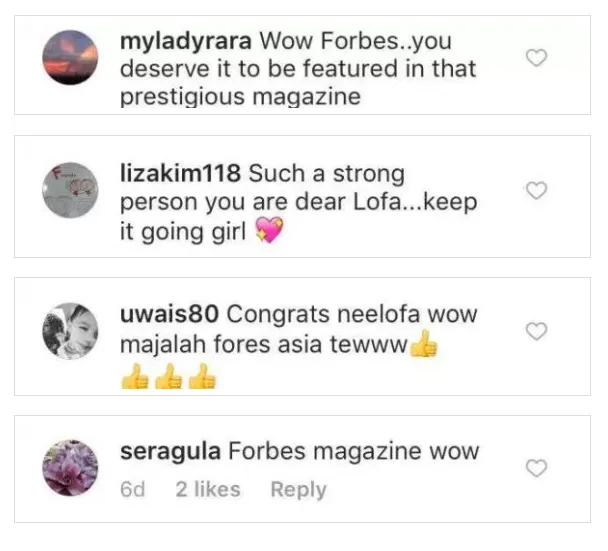
Task: Open myladyrara's sunset profile picture
Action: pyautogui.click(x=70, y=57)
